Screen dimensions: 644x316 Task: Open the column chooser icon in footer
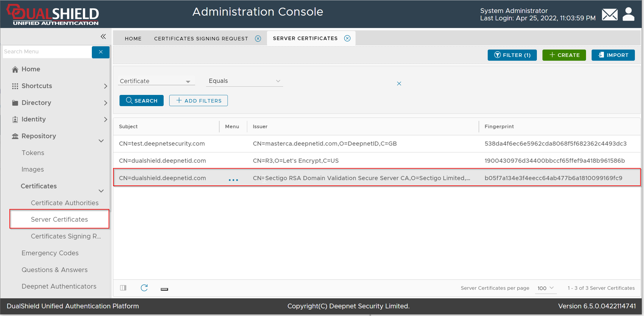pos(123,288)
